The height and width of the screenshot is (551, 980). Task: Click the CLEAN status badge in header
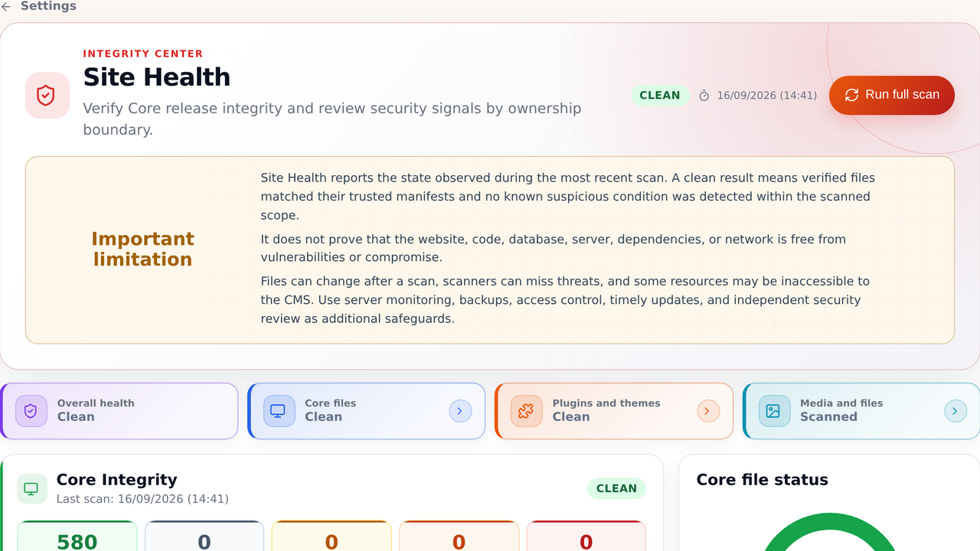(660, 96)
